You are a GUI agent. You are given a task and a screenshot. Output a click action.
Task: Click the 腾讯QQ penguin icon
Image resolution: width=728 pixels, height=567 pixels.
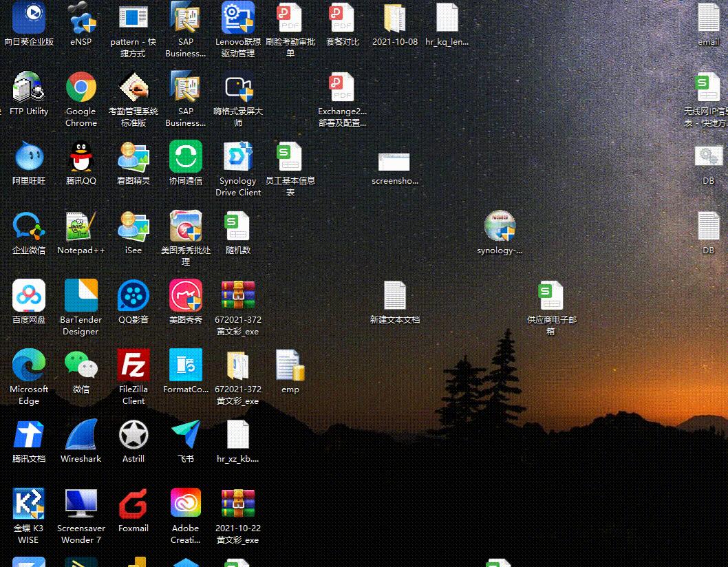point(81,156)
